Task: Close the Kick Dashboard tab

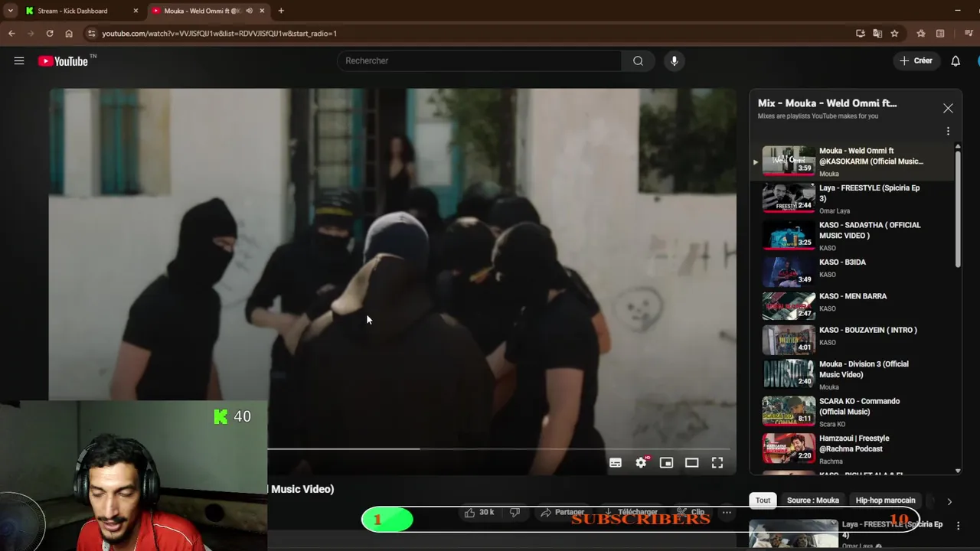Action: coord(136,11)
